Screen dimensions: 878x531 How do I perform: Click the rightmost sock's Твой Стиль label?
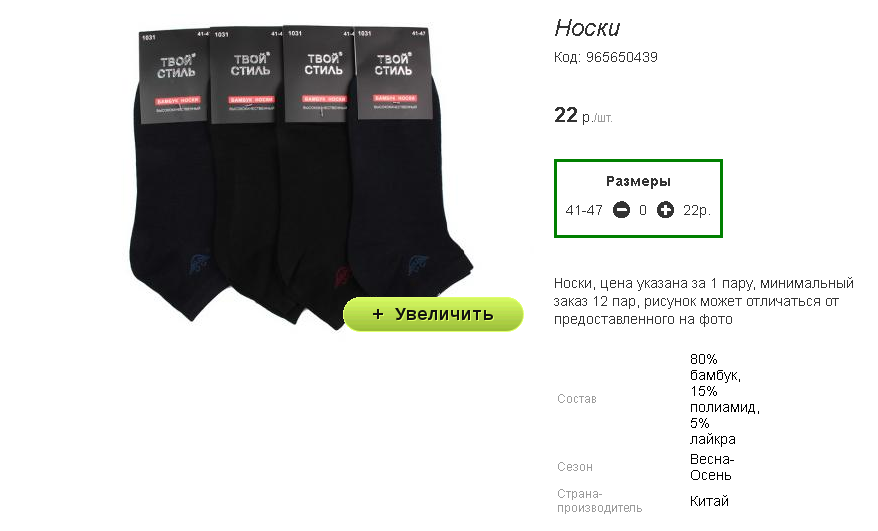tap(393, 65)
